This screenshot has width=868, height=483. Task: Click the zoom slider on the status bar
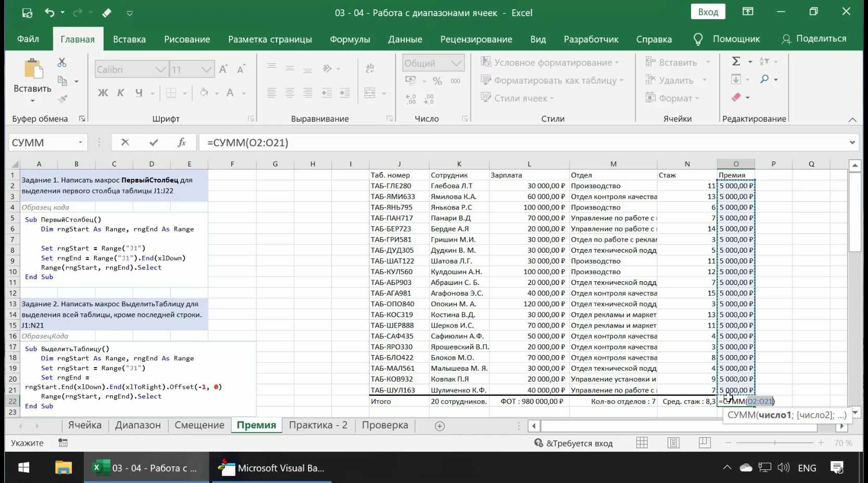pos(774,443)
